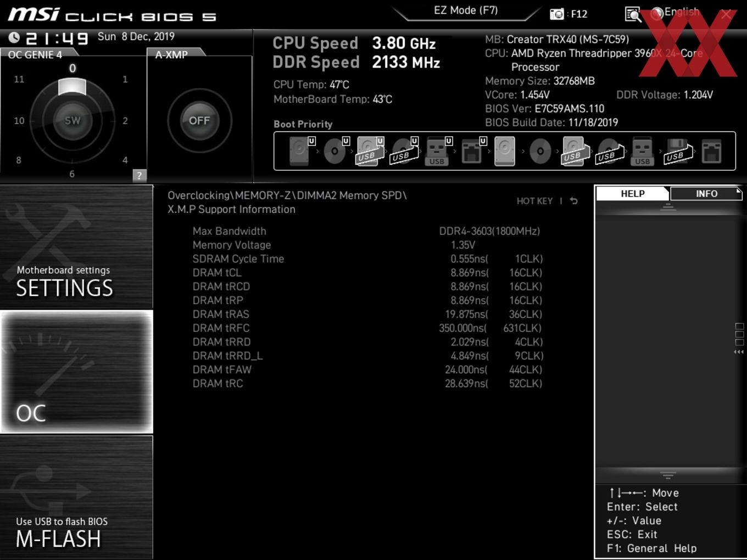Select the Max Bandwidth row
The width and height of the screenshot is (747, 560).
[367, 231]
